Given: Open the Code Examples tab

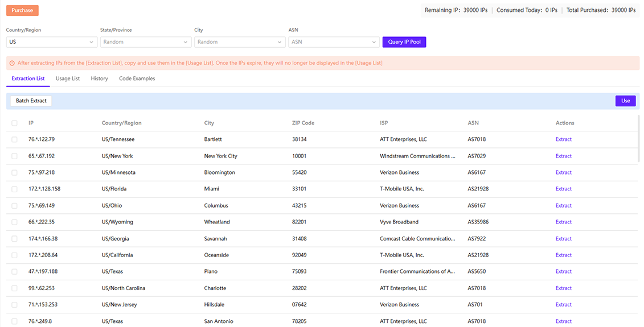Looking at the screenshot, I should 137,78.
